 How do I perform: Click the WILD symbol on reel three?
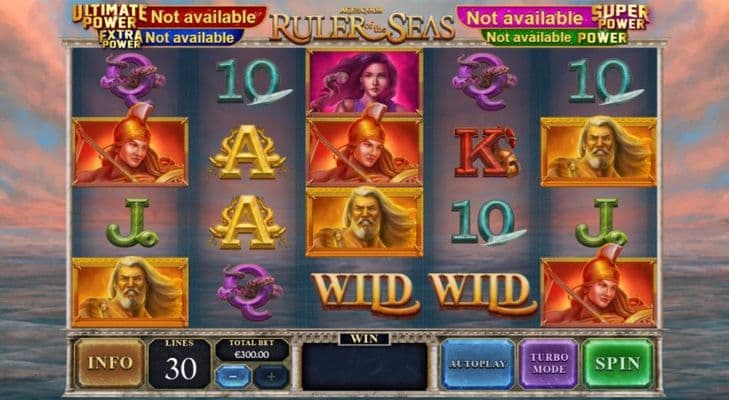[365, 293]
